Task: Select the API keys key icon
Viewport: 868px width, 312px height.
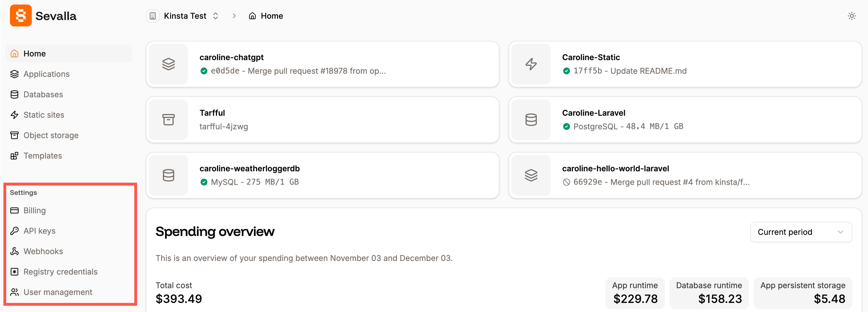Action: (x=14, y=231)
